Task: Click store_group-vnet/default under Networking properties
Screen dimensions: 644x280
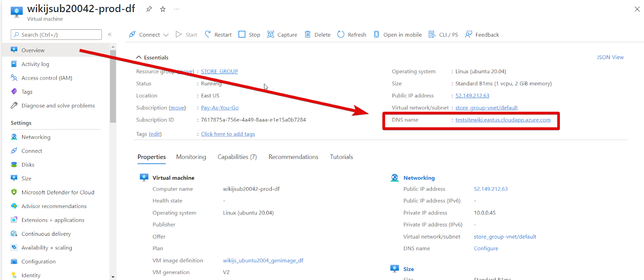Action: [x=505, y=237]
